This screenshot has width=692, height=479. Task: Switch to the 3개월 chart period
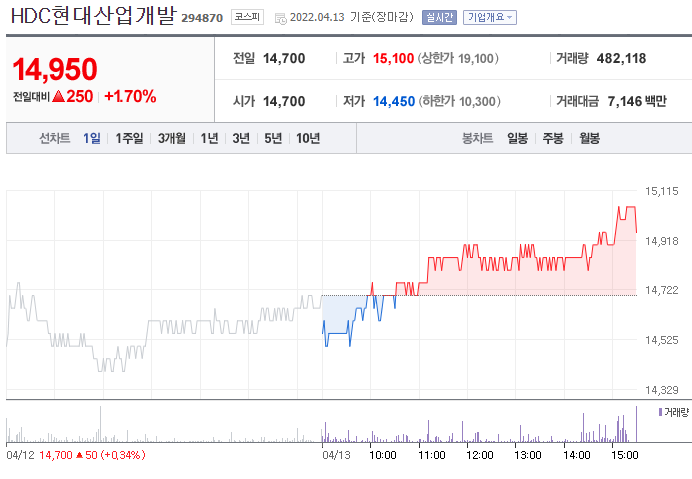pyautogui.click(x=172, y=138)
